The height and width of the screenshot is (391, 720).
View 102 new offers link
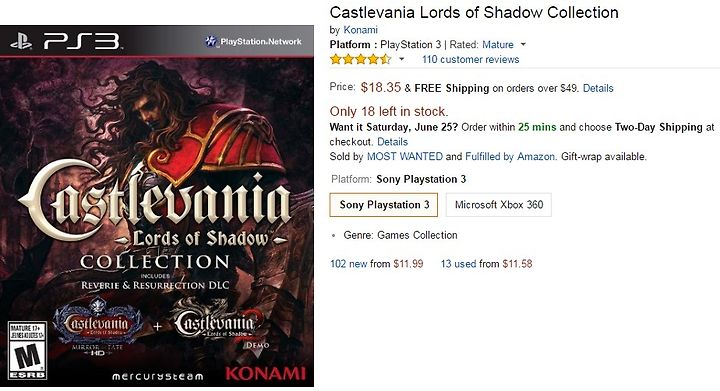(x=349, y=264)
